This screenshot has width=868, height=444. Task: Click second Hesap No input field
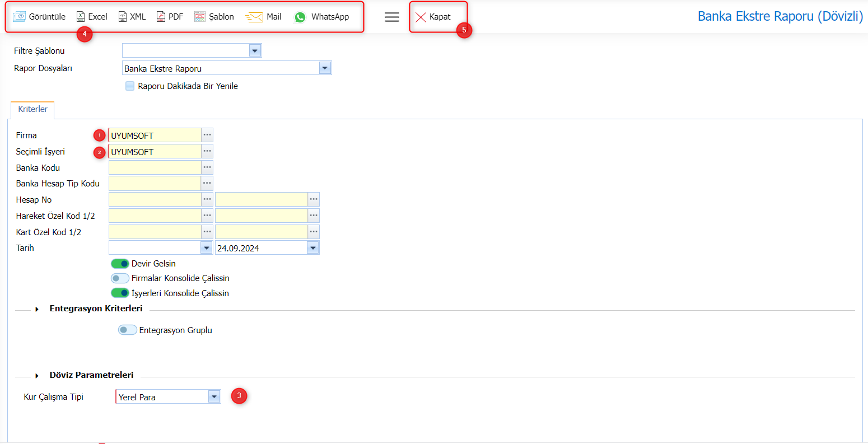(x=262, y=199)
